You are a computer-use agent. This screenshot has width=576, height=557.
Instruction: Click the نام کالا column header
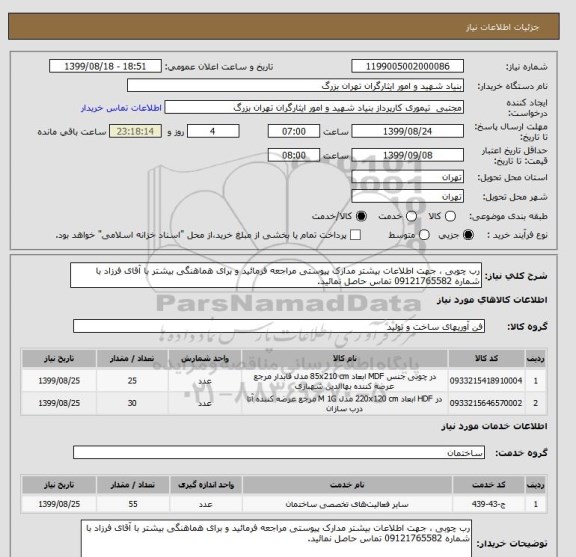click(x=345, y=358)
